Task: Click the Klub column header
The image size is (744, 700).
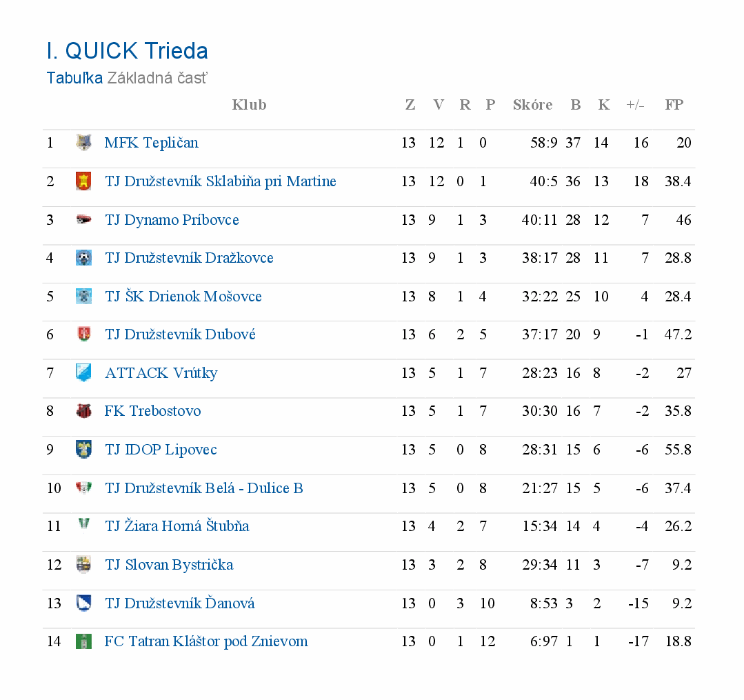Action: coord(249,105)
